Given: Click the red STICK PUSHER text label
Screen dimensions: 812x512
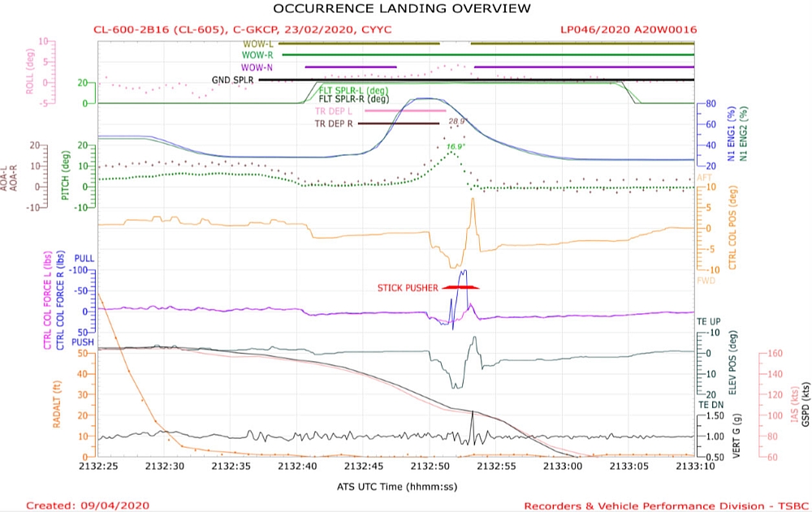Looking at the screenshot, I should click(407, 288).
